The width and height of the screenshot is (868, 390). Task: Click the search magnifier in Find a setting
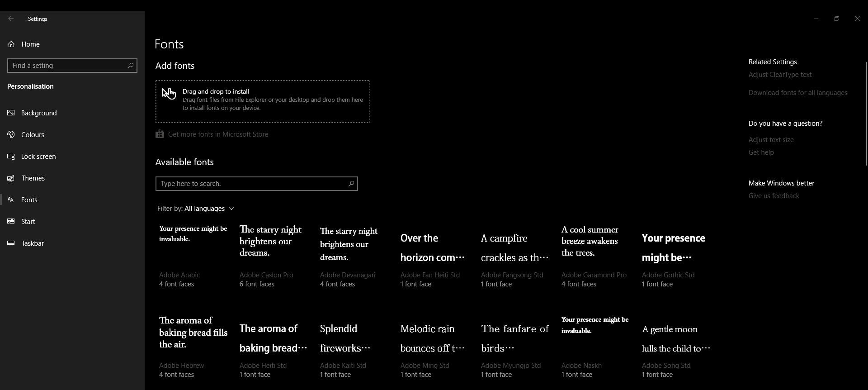coord(130,66)
